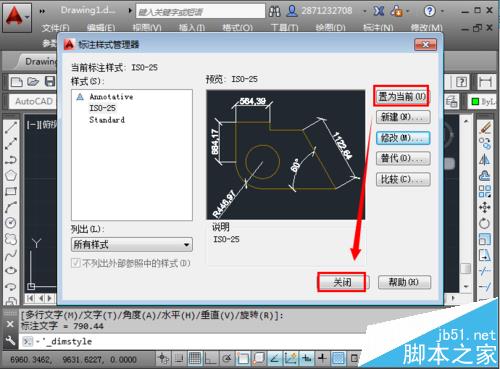Open the 插入(I) menu
This screenshot has width=500, height=369.
tap(192, 27)
